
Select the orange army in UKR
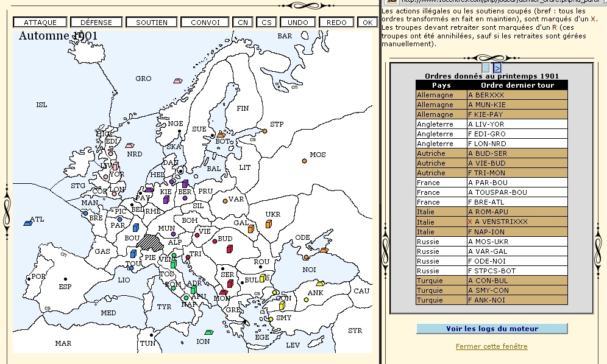(268, 224)
